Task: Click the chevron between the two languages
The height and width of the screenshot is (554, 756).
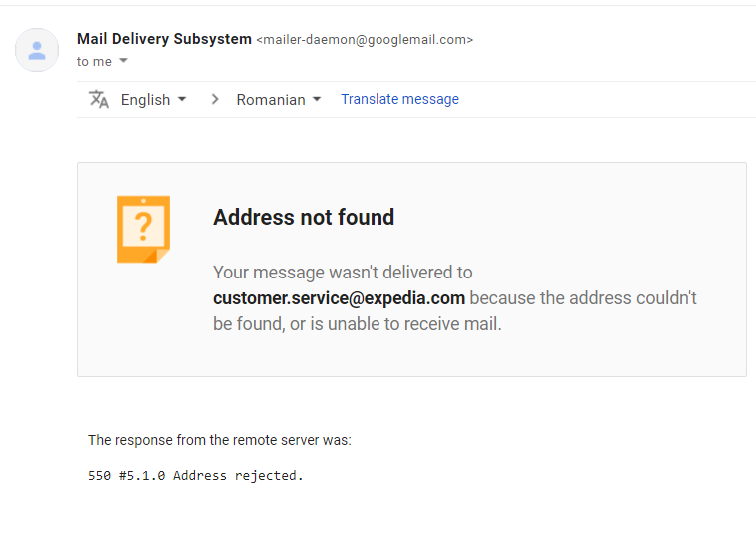Action: pos(215,99)
